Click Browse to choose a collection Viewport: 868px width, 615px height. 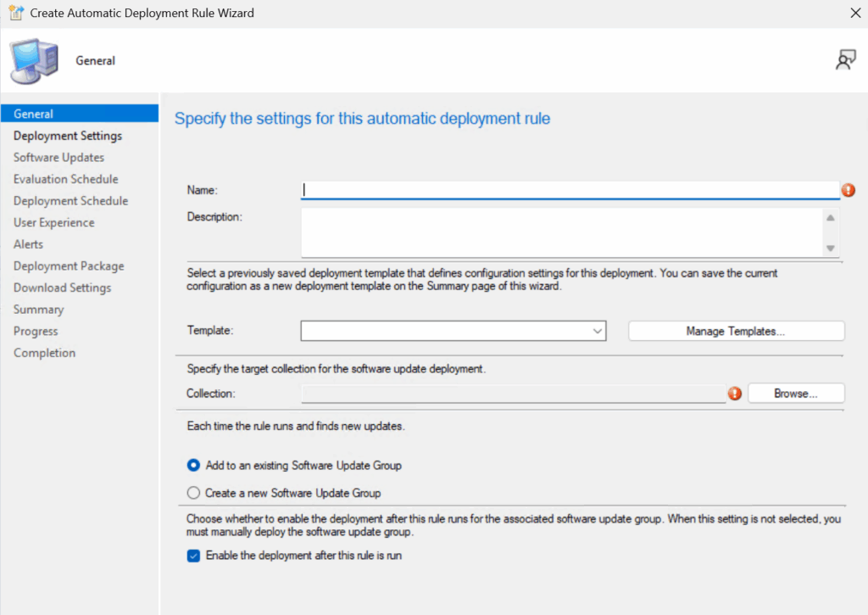(795, 394)
